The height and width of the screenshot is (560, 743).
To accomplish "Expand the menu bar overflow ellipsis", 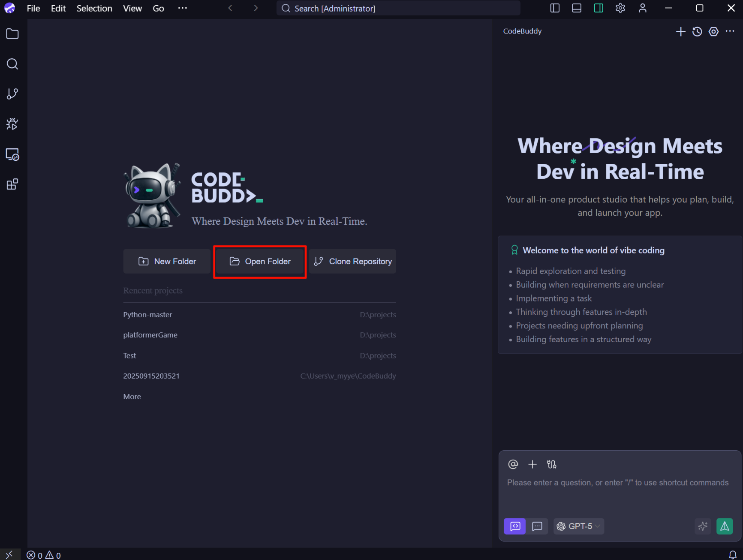I will pyautogui.click(x=183, y=8).
